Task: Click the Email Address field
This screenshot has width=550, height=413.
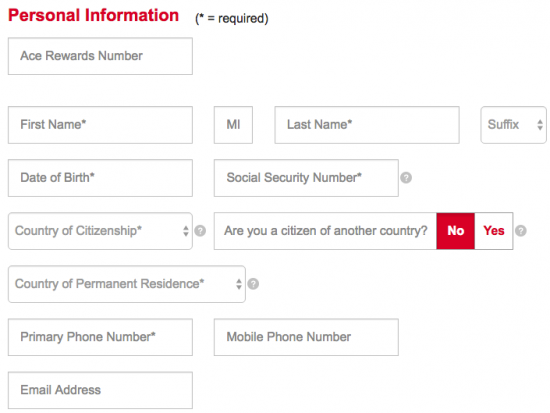Action: tap(100, 390)
